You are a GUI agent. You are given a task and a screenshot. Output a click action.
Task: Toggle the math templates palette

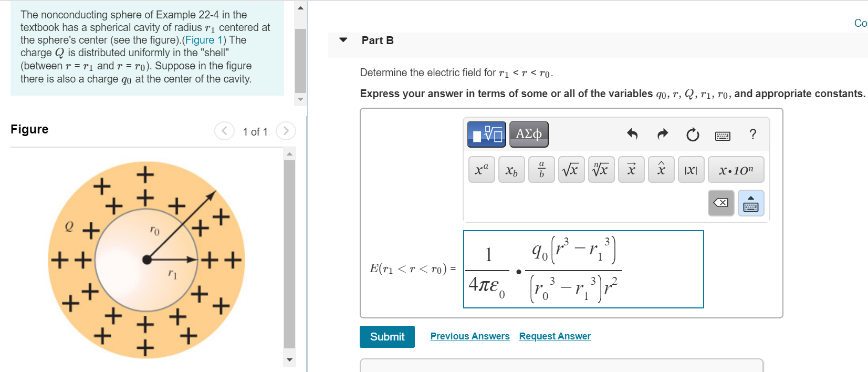pyautogui.click(x=486, y=133)
